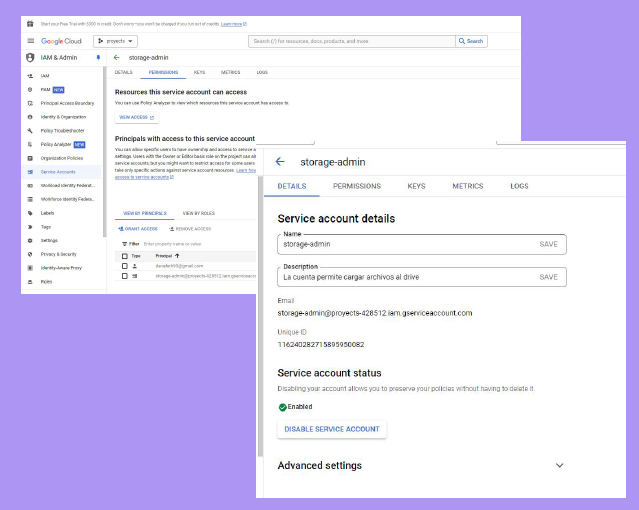Click the VIEW ACCESS button
639x510 pixels.
(137, 117)
